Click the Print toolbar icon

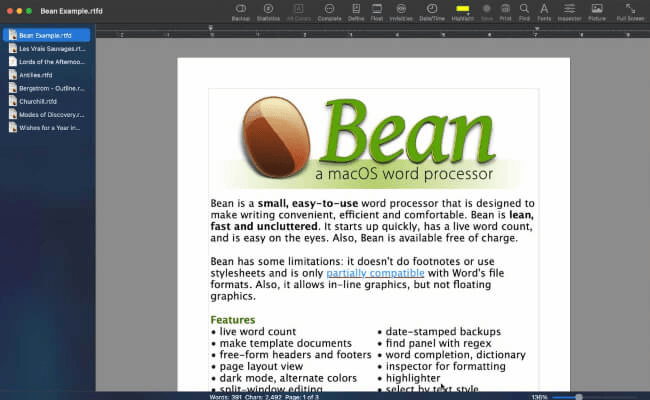coord(505,9)
